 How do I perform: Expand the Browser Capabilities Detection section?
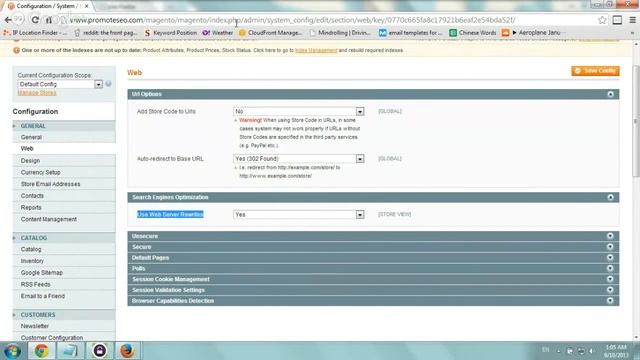click(610, 300)
